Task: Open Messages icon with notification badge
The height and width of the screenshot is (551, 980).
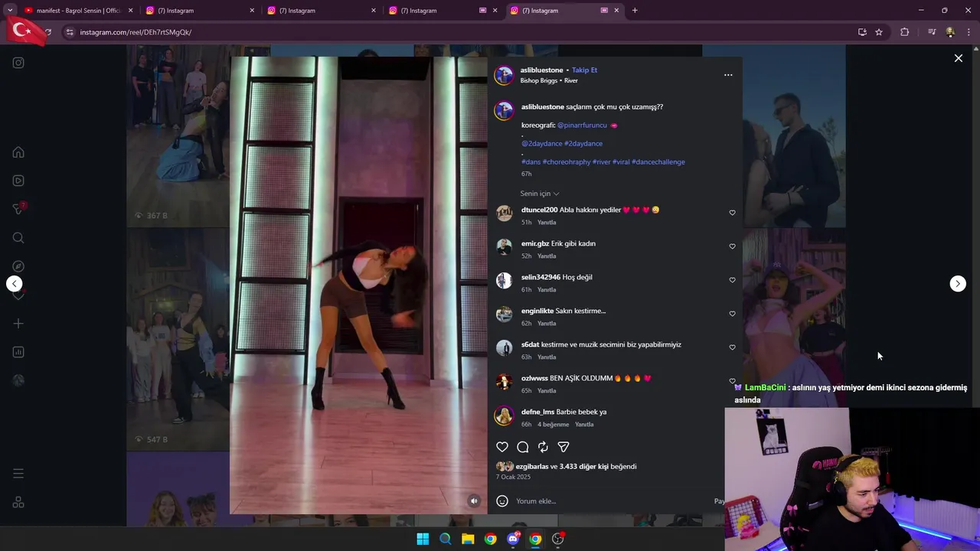Action: (x=18, y=209)
